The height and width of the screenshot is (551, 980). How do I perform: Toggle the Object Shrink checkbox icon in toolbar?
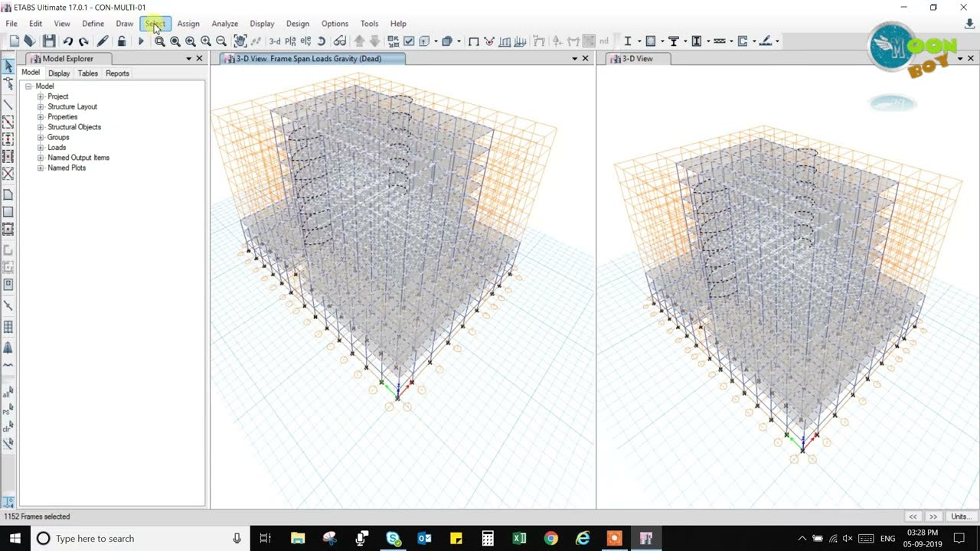[409, 41]
